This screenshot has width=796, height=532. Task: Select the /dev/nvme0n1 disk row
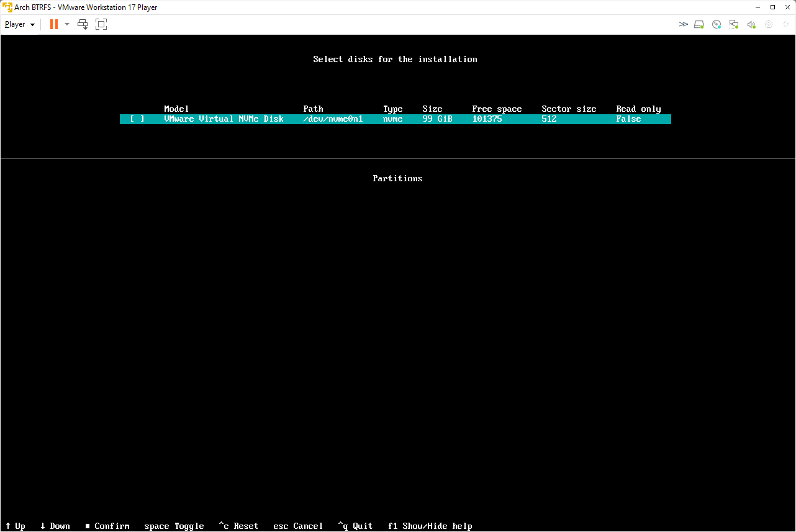pyautogui.click(x=396, y=119)
